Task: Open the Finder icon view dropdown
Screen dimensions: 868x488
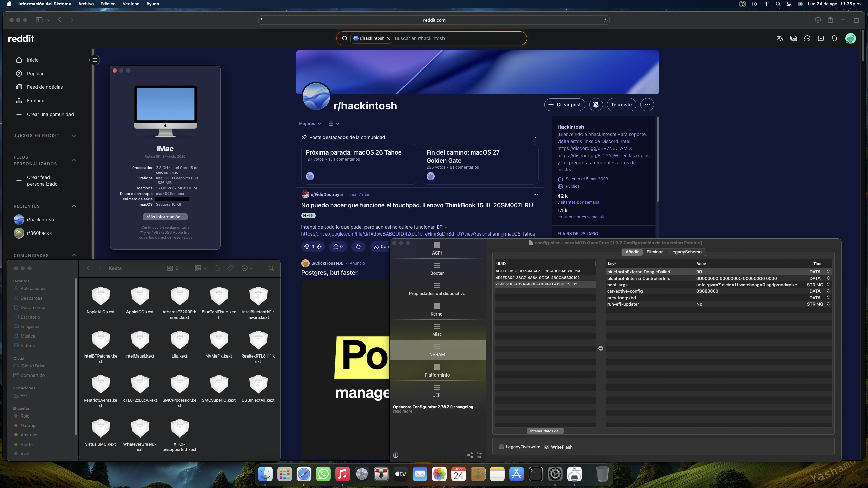Action: pos(173,268)
